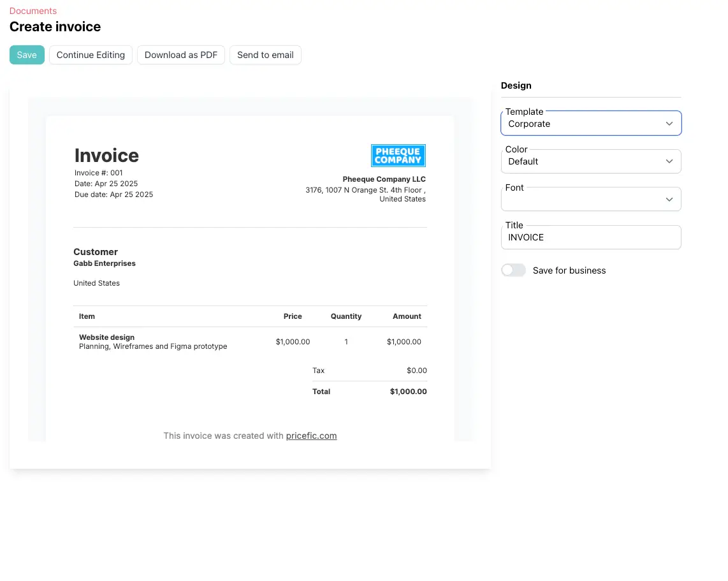This screenshot has height=581, width=728.
Task: Click 'Pheeque Company LLC' text
Action: click(384, 179)
